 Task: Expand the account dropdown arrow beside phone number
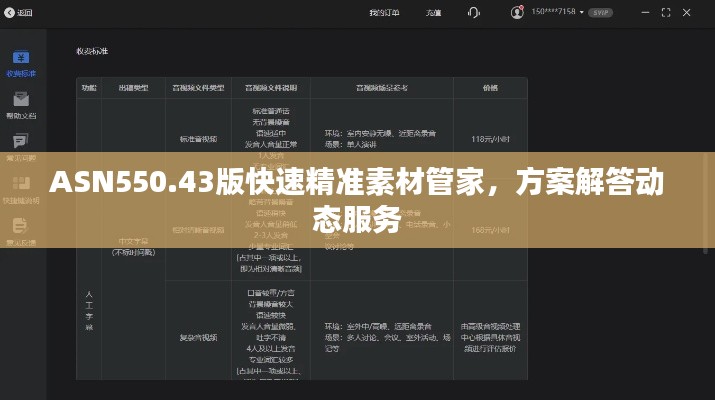point(581,13)
